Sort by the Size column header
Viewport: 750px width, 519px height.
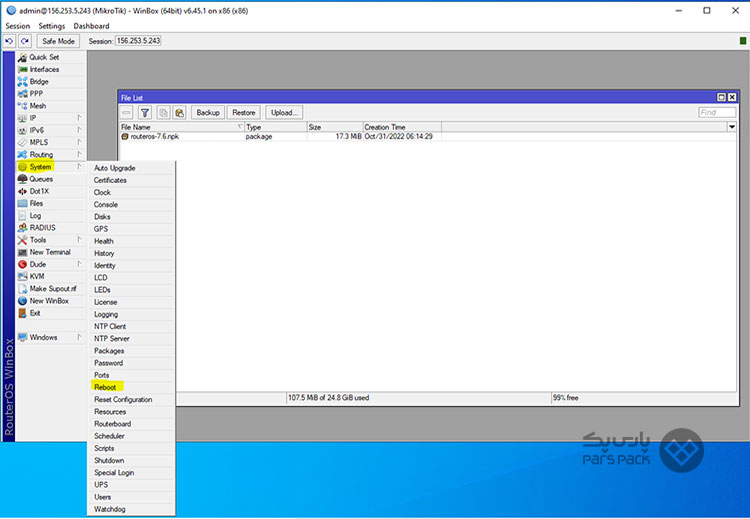(x=335, y=127)
